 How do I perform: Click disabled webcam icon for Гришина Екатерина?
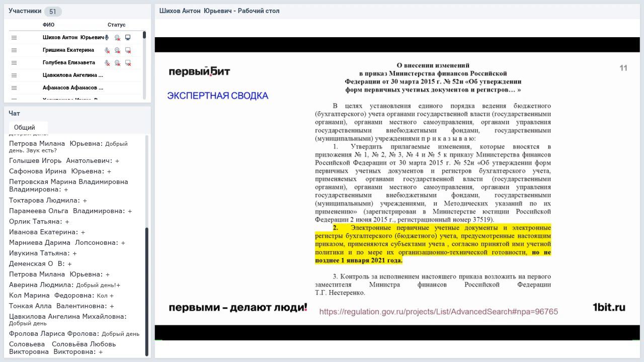point(117,50)
